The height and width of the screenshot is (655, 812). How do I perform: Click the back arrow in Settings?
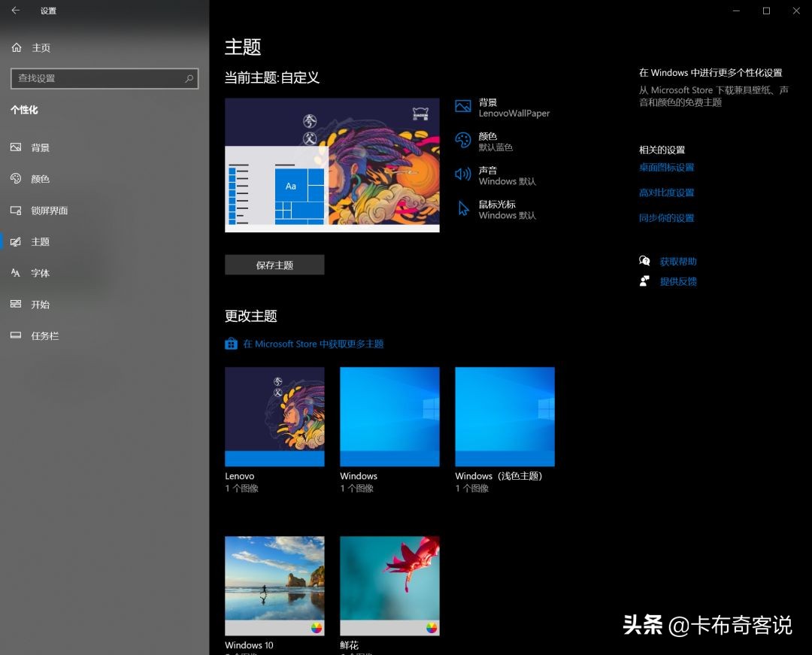point(16,11)
